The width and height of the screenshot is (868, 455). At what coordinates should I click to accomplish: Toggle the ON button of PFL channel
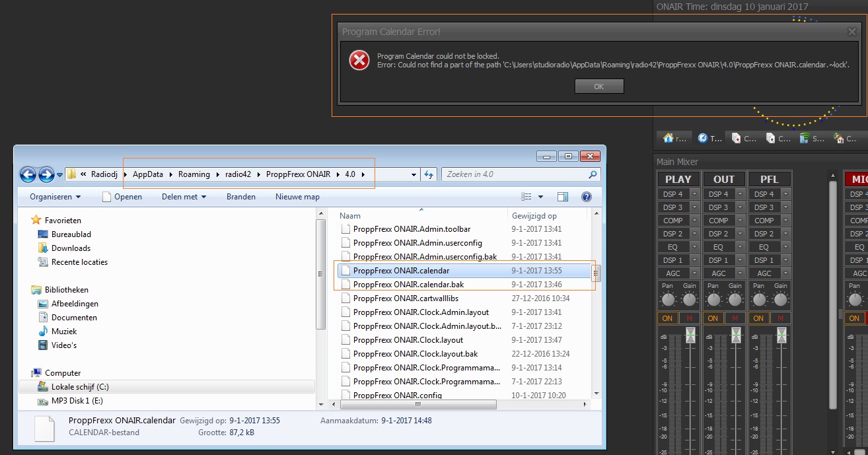tap(758, 318)
